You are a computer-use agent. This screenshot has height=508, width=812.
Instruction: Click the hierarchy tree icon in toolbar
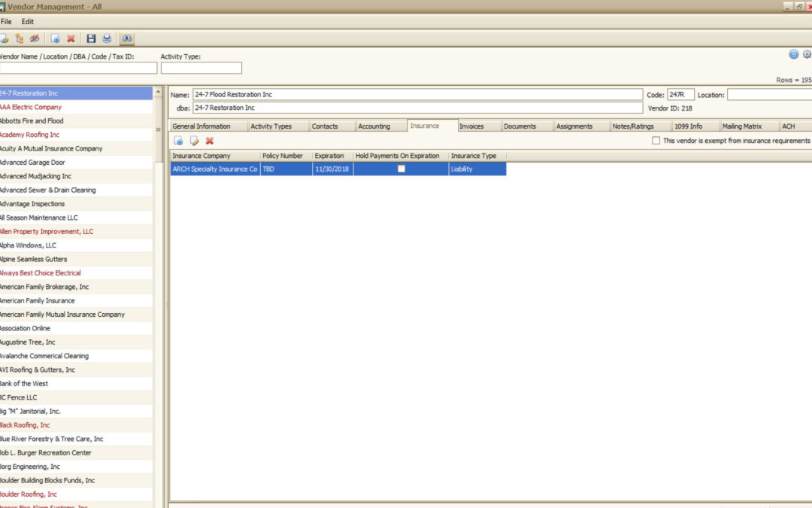20,38
